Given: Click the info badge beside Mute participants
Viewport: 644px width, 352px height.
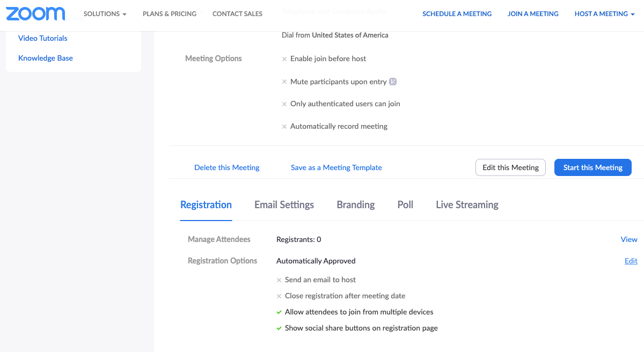Looking at the screenshot, I should 393,82.
